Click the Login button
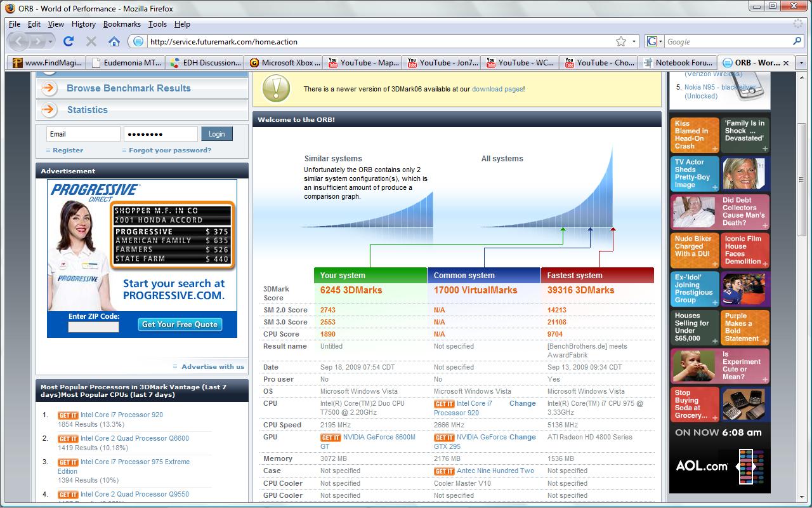This screenshot has width=812, height=508. tap(217, 134)
